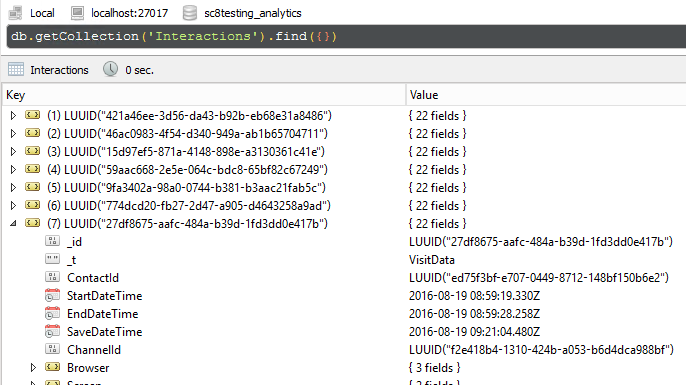Select row (6) LUUID 774dcd20-fb27-2d47
The width and height of the screenshot is (686, 385).
point(189,205)
